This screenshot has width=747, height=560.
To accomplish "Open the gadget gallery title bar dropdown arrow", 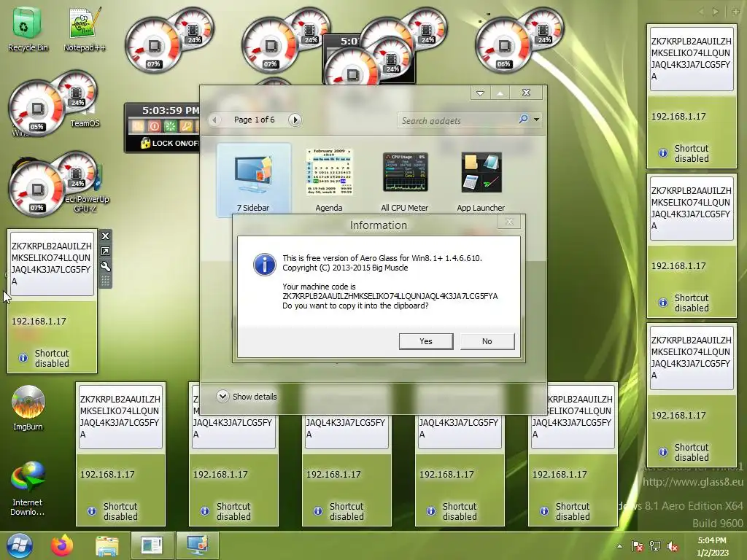I will tap(480, 93).
